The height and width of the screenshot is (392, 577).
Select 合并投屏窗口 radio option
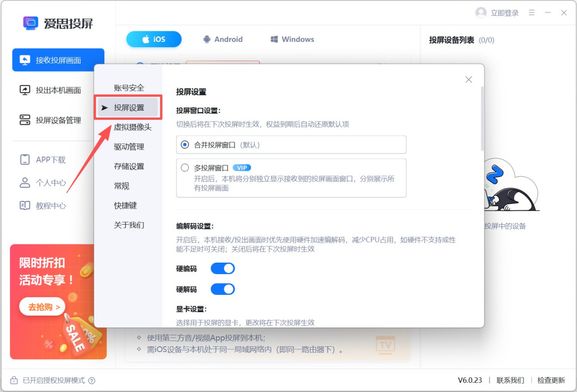[x=185, y=145]
